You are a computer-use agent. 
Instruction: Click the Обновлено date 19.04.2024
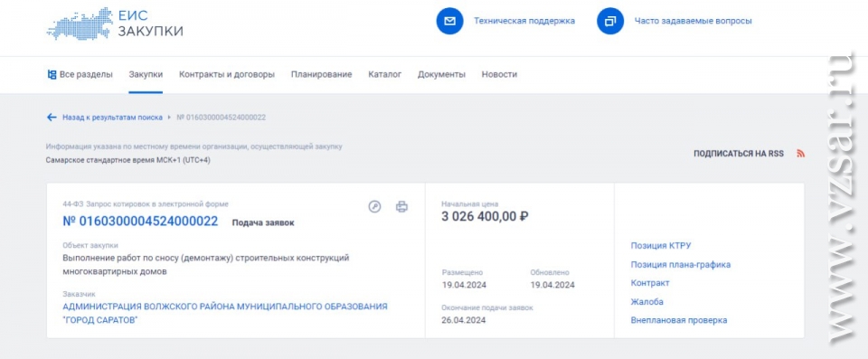point(552,286)
